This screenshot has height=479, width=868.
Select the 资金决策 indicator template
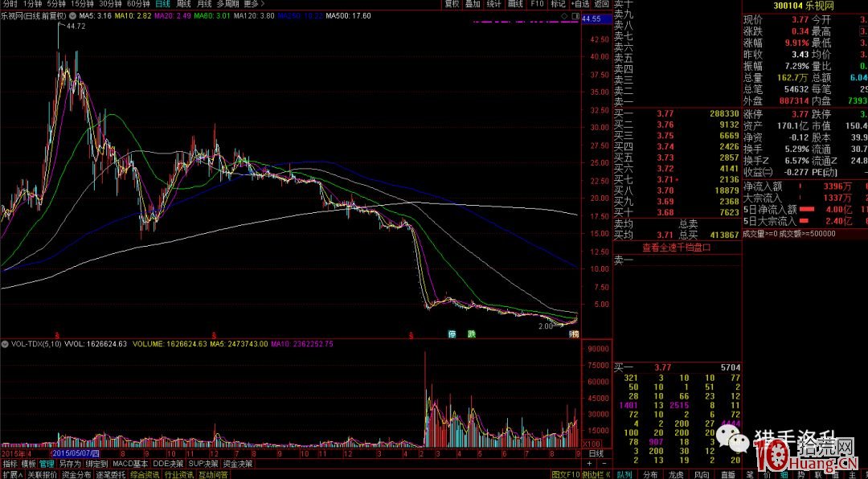(239, 464)
